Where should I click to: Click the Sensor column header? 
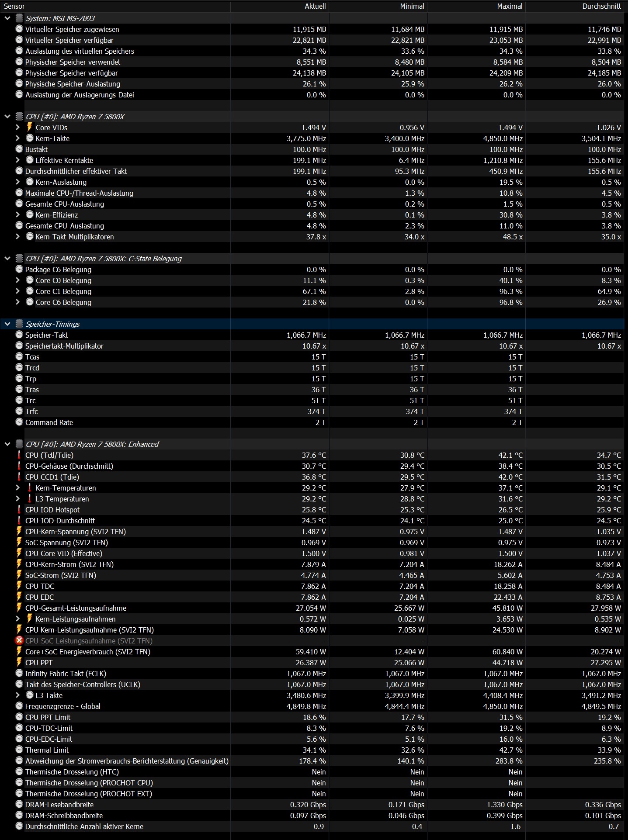click(115, 6)
